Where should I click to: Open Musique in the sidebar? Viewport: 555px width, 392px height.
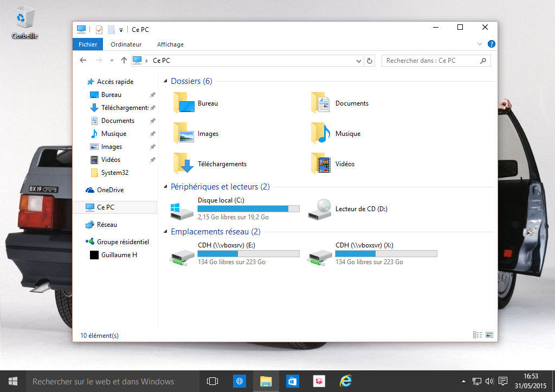pos(108,134)
